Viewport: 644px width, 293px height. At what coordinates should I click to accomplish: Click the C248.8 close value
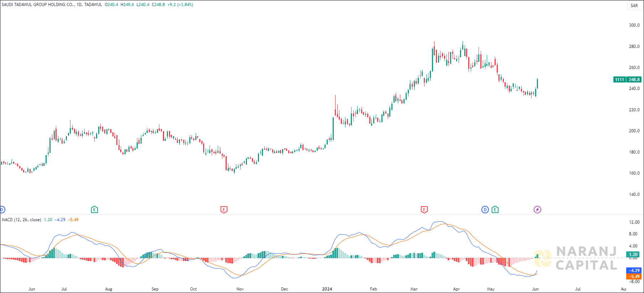click(x=158, y=5)
